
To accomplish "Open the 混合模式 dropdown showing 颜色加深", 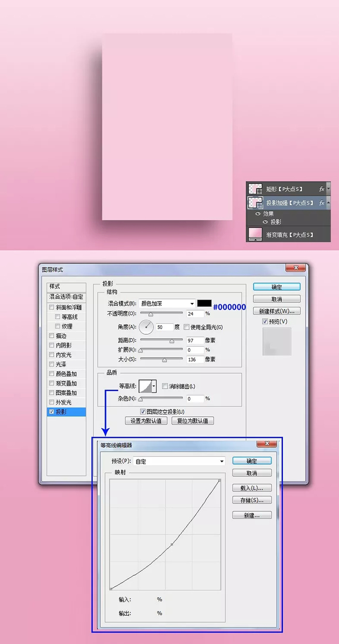I will (167, 303).
